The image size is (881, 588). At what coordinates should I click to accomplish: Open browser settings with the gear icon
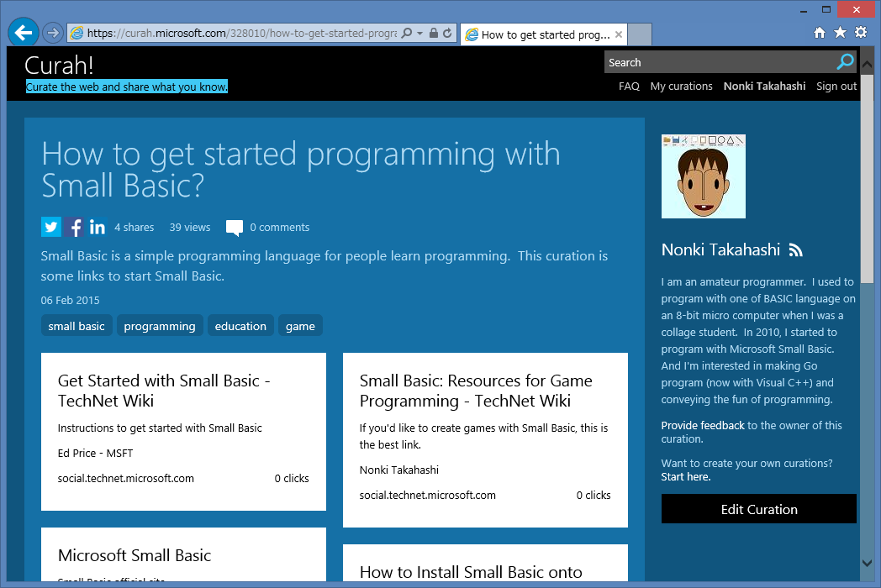pos(860,31)
